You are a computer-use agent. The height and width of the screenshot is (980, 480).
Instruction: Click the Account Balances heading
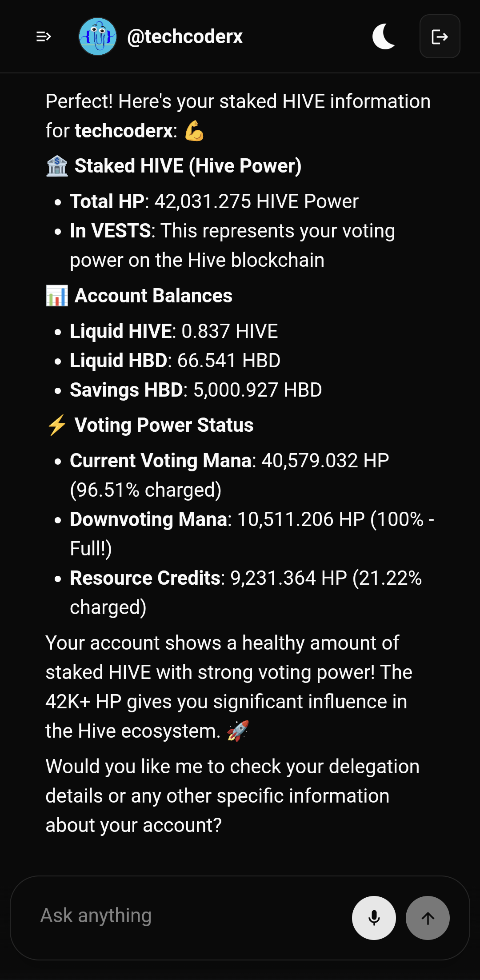(153, 296)
